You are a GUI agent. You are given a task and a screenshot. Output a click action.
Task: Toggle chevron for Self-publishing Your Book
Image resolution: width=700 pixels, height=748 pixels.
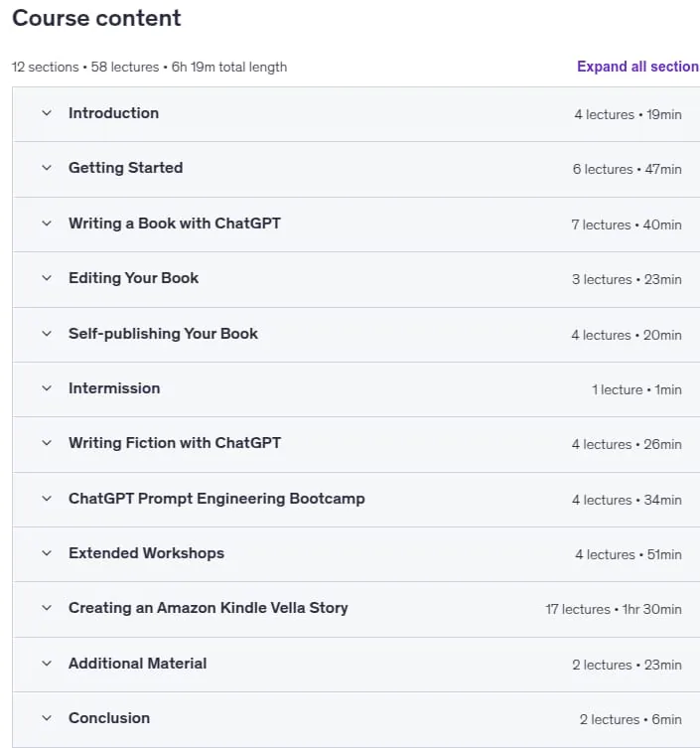pyautogui.click(x=47, y=334)
